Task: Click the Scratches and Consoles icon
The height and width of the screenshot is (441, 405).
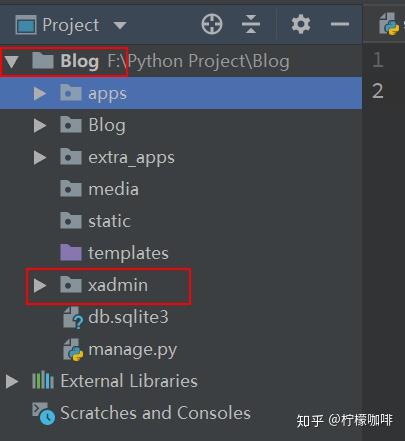Action: [44, 414]
